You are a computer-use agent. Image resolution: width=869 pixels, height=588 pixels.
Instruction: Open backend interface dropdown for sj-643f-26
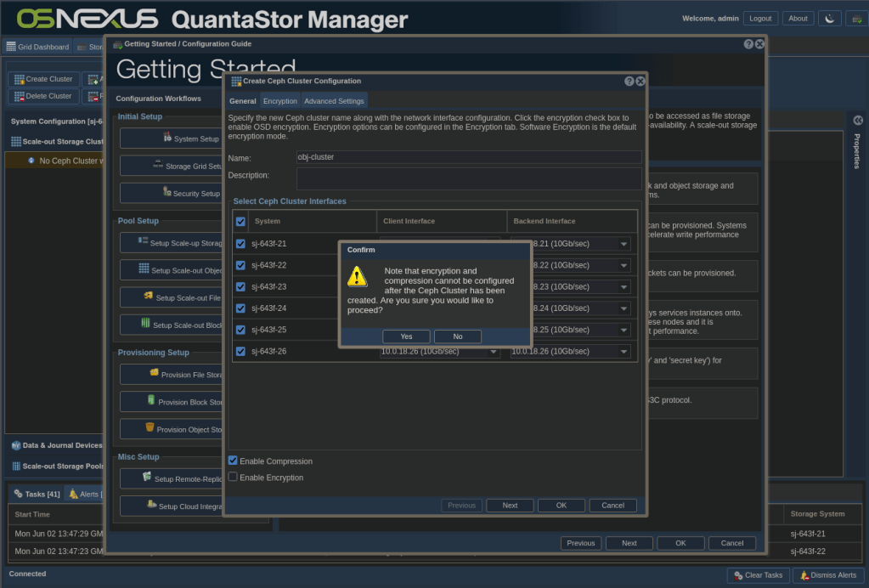(x=624, y=352)
